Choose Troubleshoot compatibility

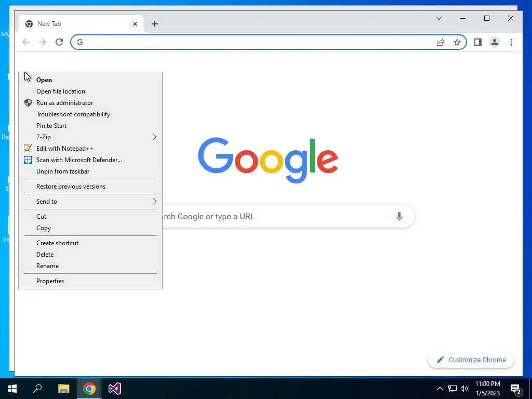coord(90,114)
